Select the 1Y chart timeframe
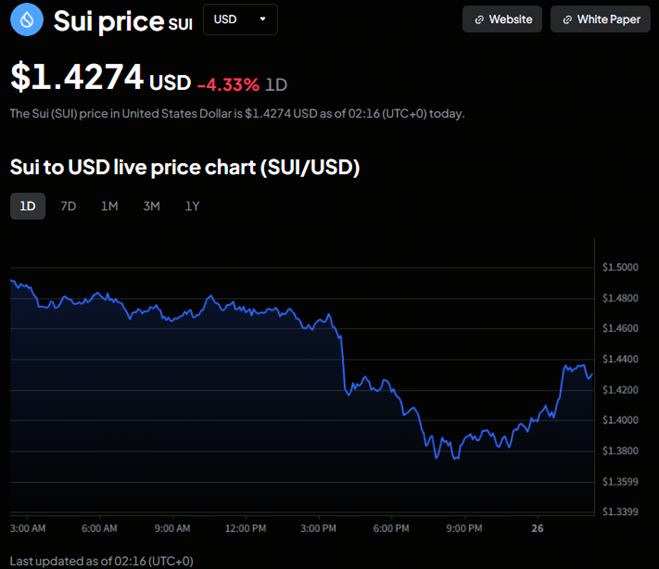The image size is (659, 569). (x=192, y=206)
